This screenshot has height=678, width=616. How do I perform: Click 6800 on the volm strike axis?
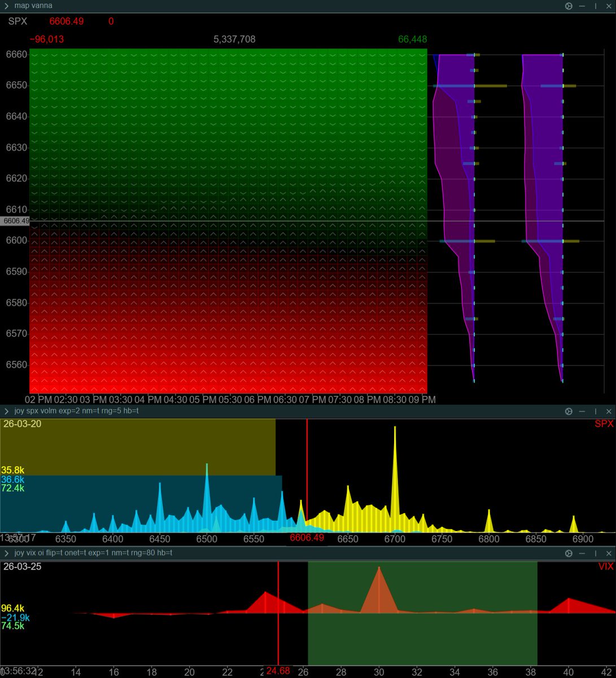click(489, 539)
